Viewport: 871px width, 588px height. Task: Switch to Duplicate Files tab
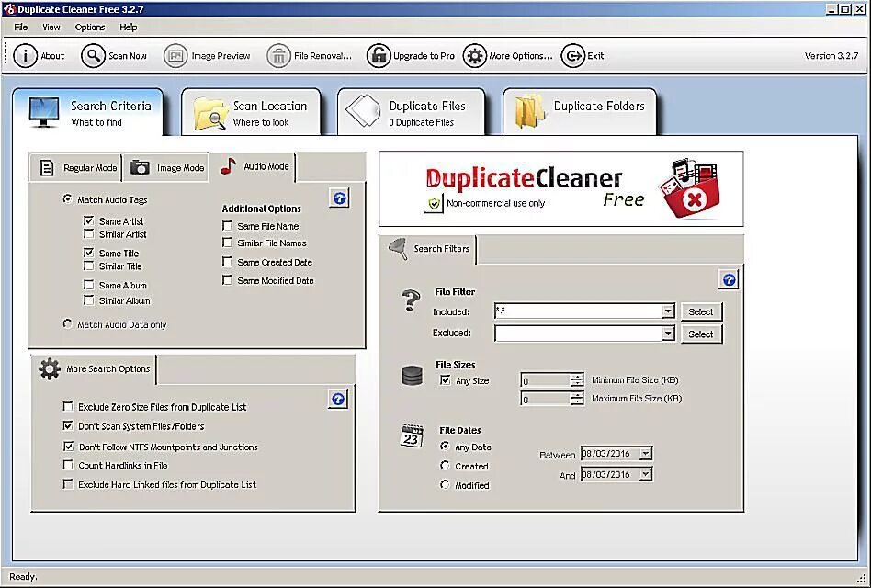point(411,112)
